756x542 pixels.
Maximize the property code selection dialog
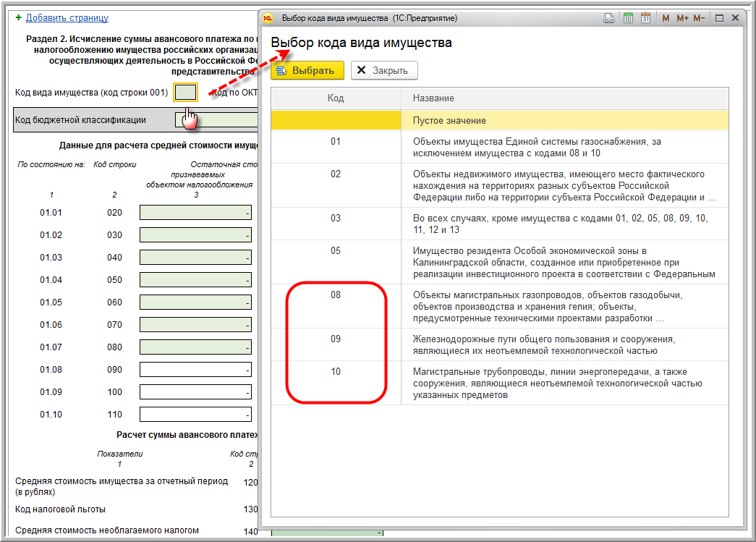click(720, 18)
